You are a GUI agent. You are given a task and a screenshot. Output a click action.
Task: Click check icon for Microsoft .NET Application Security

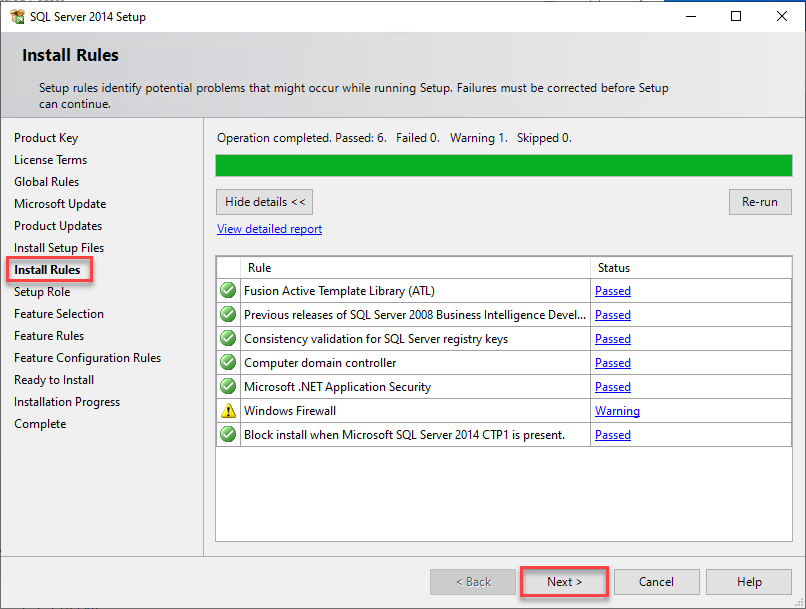pos(228,386)
